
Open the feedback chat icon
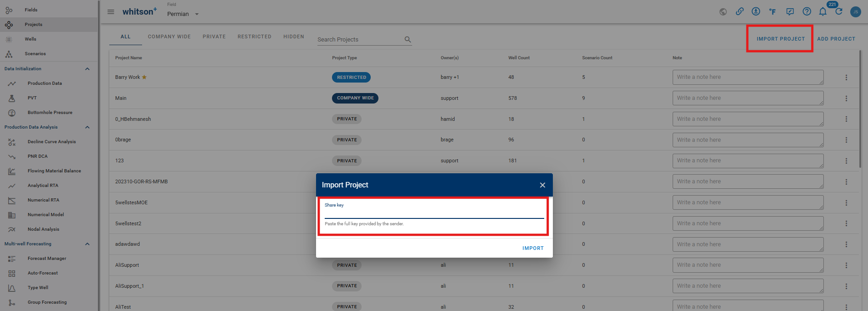click(x=790, y=12)
